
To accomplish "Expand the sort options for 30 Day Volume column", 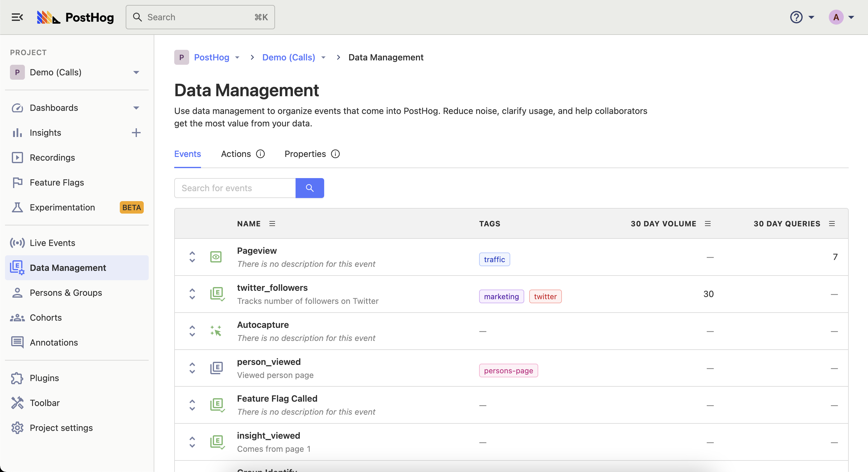I will tap(707, 223).
